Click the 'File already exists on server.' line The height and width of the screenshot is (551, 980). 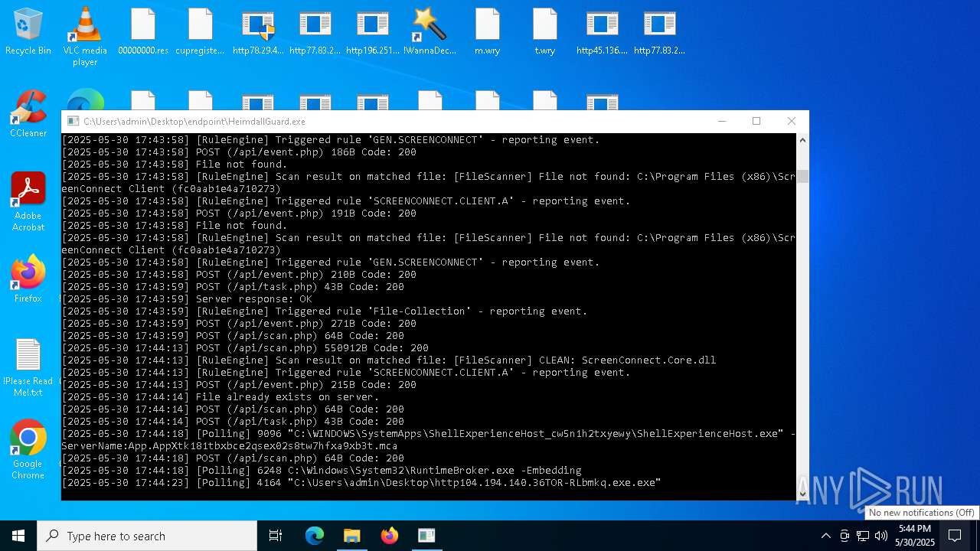click(x=220, y=397)
